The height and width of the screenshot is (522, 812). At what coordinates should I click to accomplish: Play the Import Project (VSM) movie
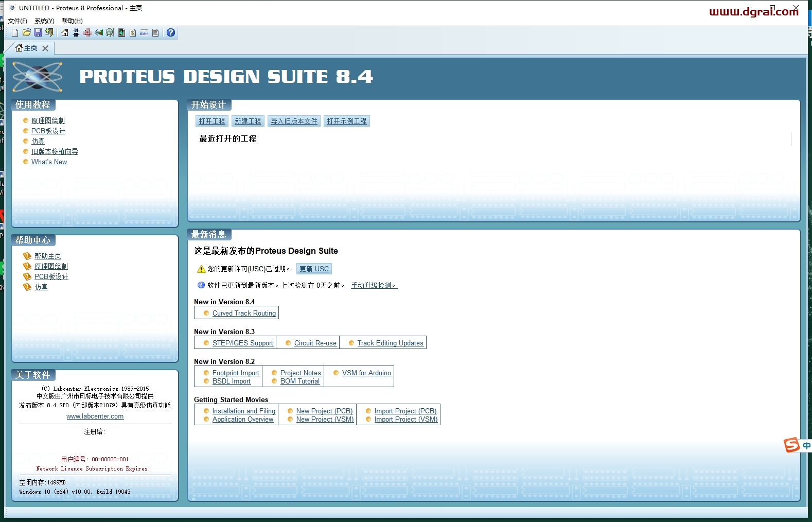coord(406,419)
